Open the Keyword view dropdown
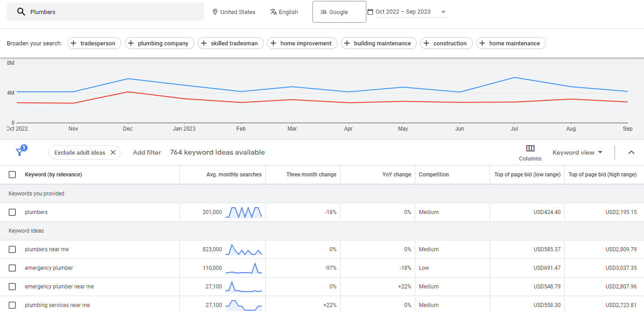The image size is (644, 312). tap(577, 152)
